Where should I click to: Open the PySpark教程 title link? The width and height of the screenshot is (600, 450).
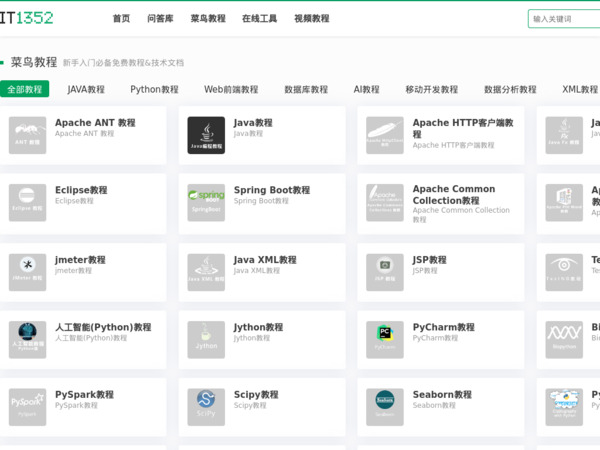85,395
